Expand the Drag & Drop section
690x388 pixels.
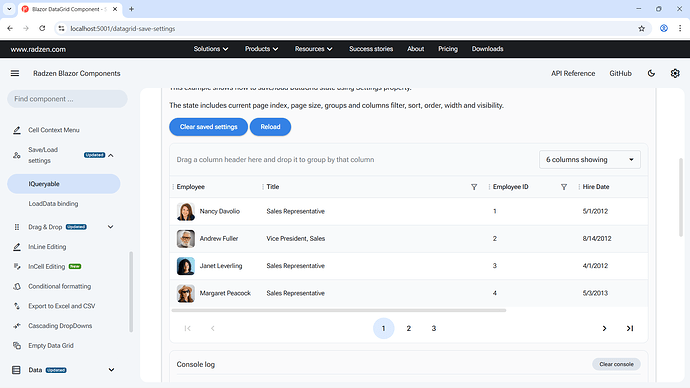(x=110, y=227)
